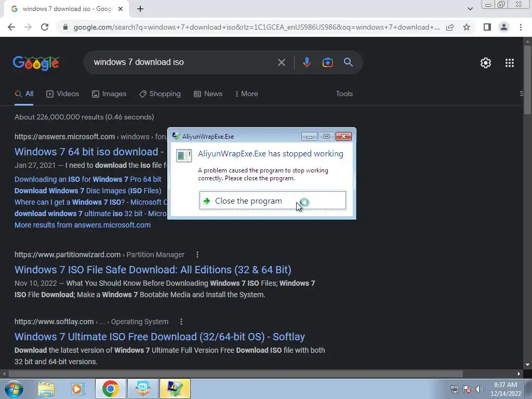Viewport: 532px width, 399px height.
Task: Open Windows 7 64 bit iso download result
Action: point(89,152)
